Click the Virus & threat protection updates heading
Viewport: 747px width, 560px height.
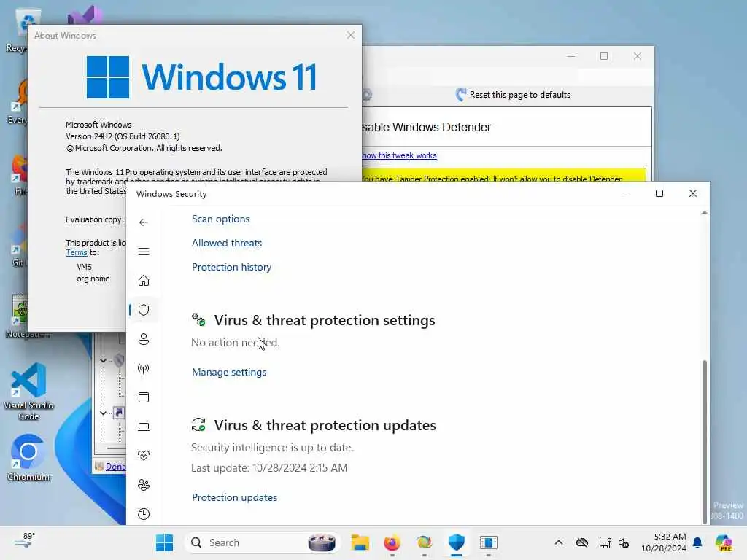[x=325, y=425]
